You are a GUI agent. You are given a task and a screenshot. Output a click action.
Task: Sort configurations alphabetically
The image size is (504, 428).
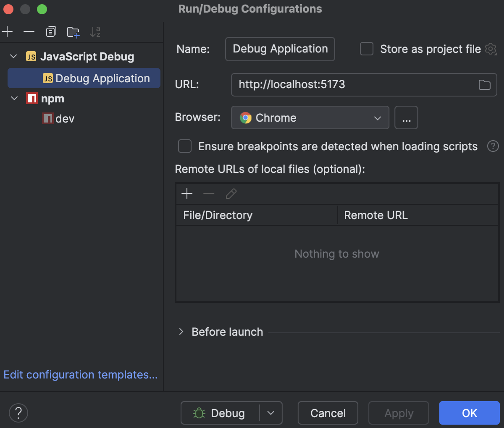click(95, 31)
